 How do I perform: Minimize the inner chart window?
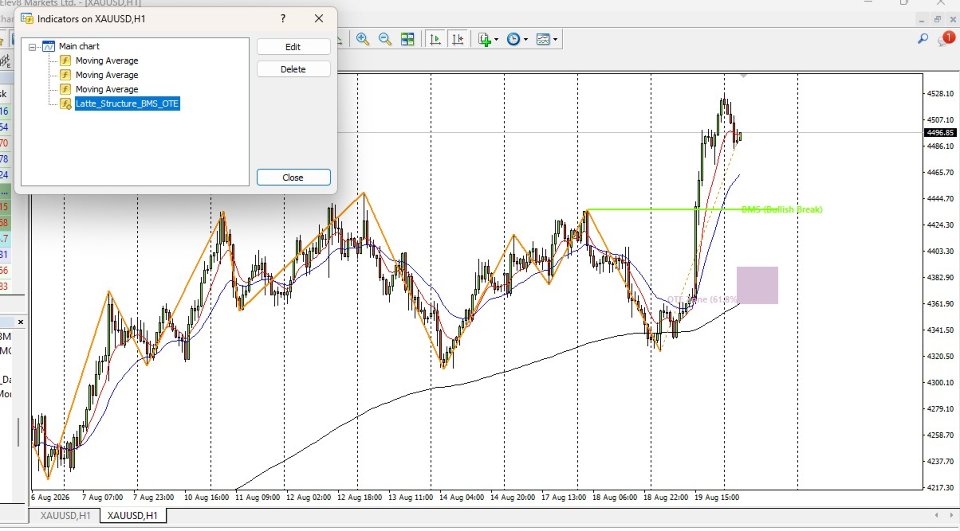point(920,20)
